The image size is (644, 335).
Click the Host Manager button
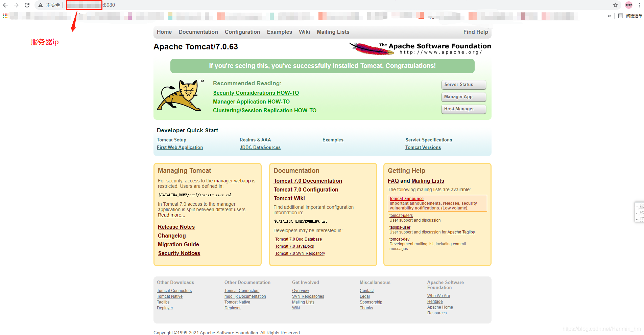464,109
